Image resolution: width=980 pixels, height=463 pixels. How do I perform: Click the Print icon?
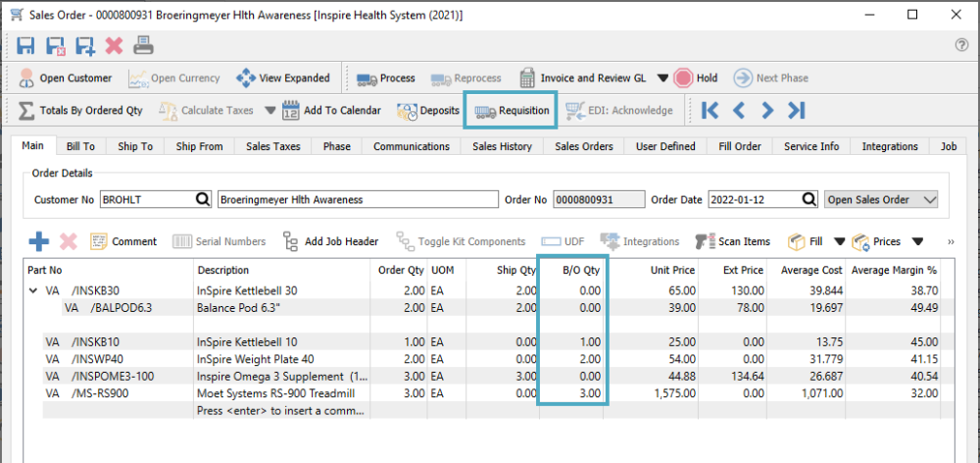point(144,46)
